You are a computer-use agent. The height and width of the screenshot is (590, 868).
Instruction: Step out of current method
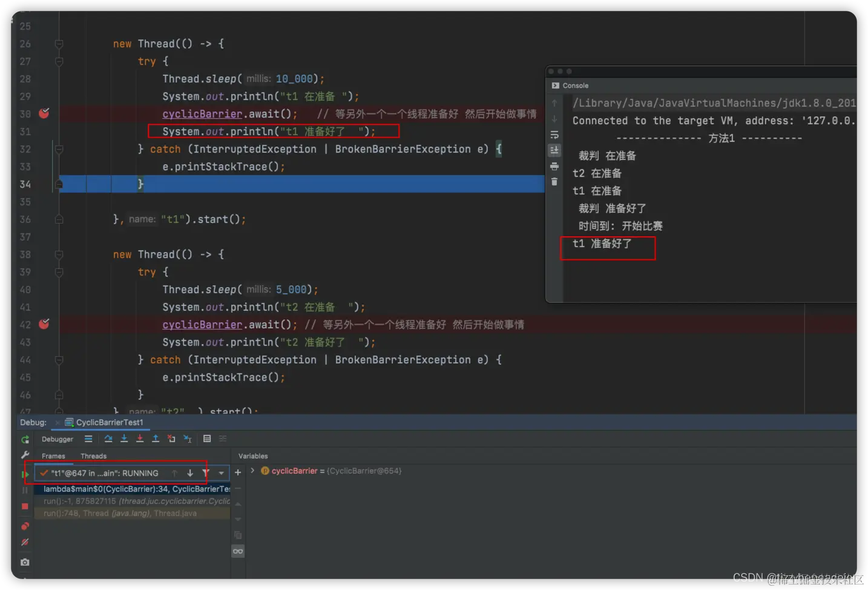tap(156, 439)
